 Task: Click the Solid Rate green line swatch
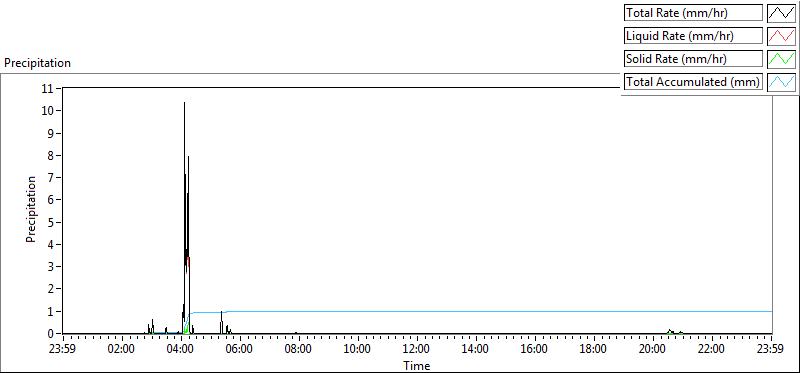point(781,59)
